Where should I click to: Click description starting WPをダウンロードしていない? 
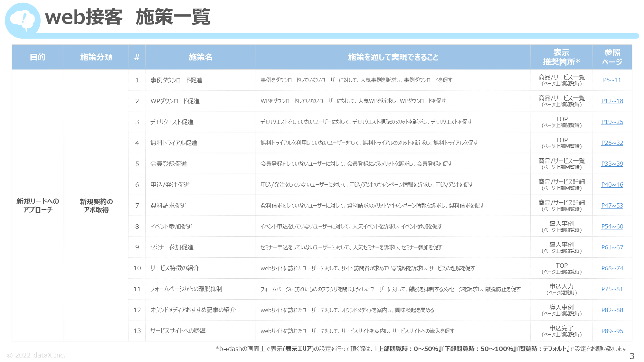pyautogui.click(x=353, y=101)
